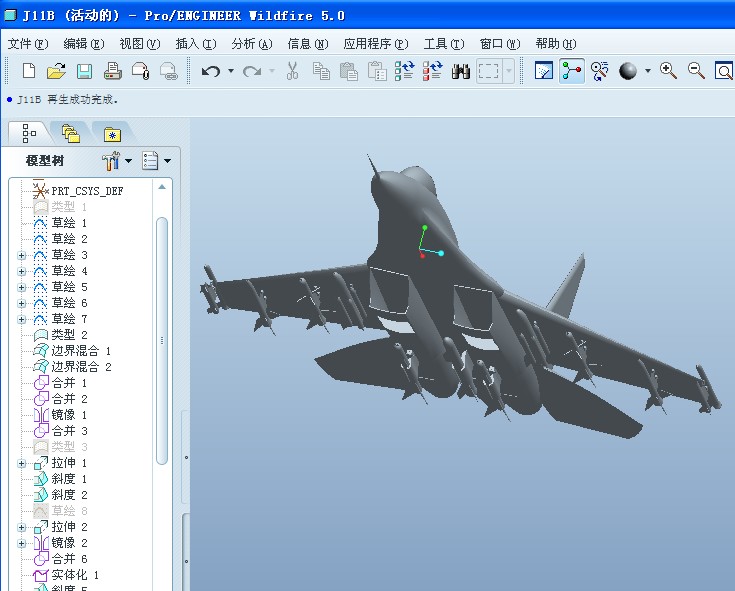Select 边界混合 1 in model tree
The image size is (735, 591).
pyautogui.click(x=81, y=351)
